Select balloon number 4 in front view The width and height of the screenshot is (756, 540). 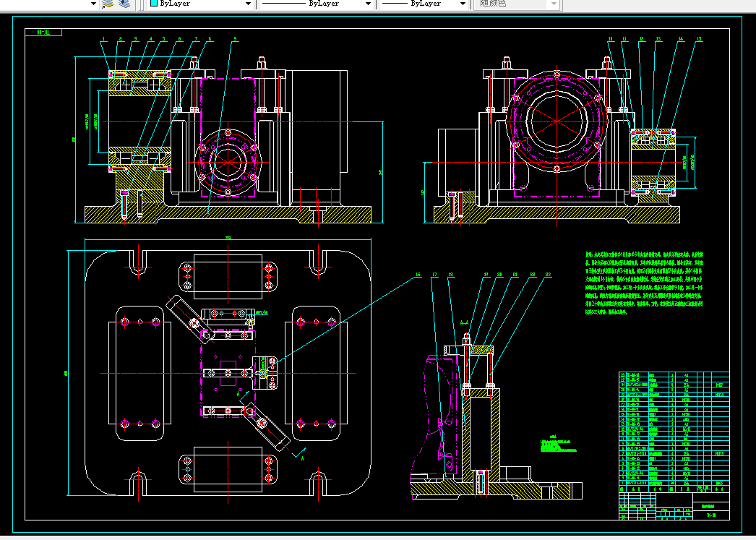(x=150, y=39)
